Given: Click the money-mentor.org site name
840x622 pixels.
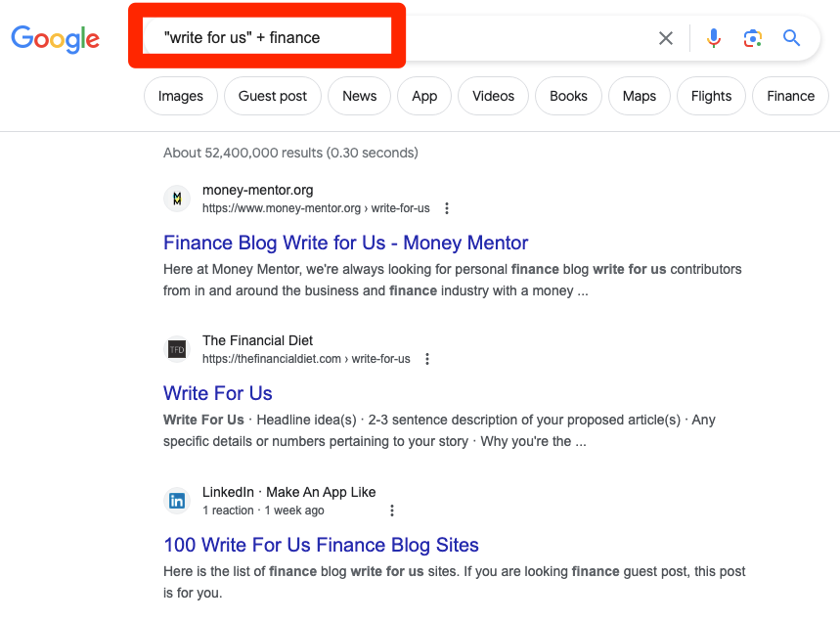Looking at the screenshot, I should coord(258,190).
